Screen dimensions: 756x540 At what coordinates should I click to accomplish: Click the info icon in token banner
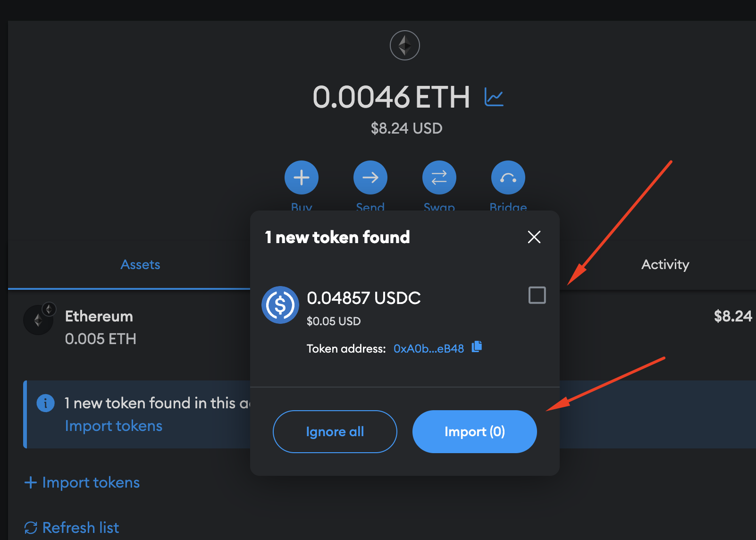coord(45,403)
